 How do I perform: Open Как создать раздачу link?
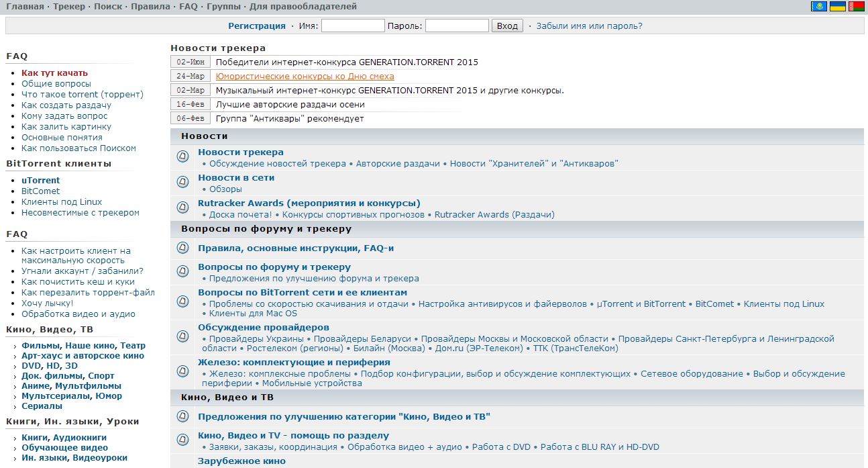(66, 105)
